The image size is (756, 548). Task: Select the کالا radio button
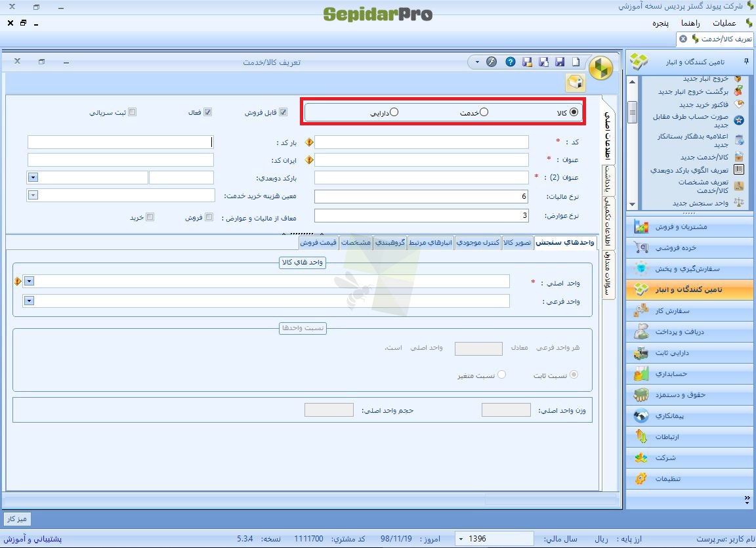[574, 112]
